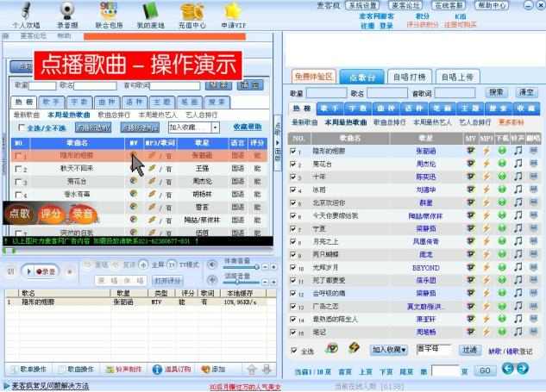The width and height of the screenshot is (546, 392).
Task: Switch to the 自唱打榜 tab
Action: point(409,77)
